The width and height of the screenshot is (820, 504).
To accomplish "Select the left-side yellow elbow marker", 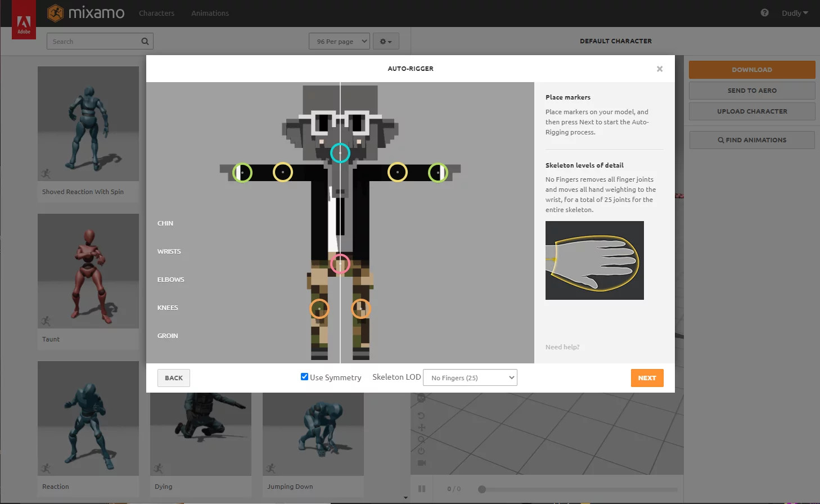I will click(282, 172).
